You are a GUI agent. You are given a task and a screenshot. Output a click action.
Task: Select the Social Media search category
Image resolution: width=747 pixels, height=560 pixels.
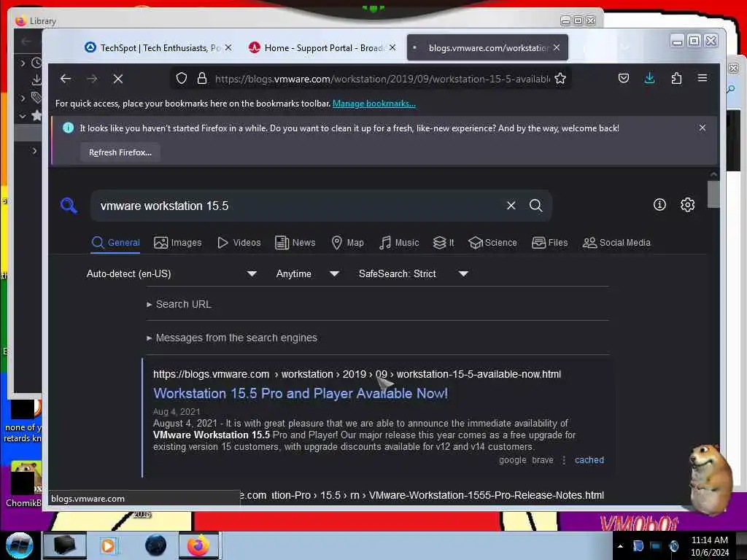coord(616,243)
